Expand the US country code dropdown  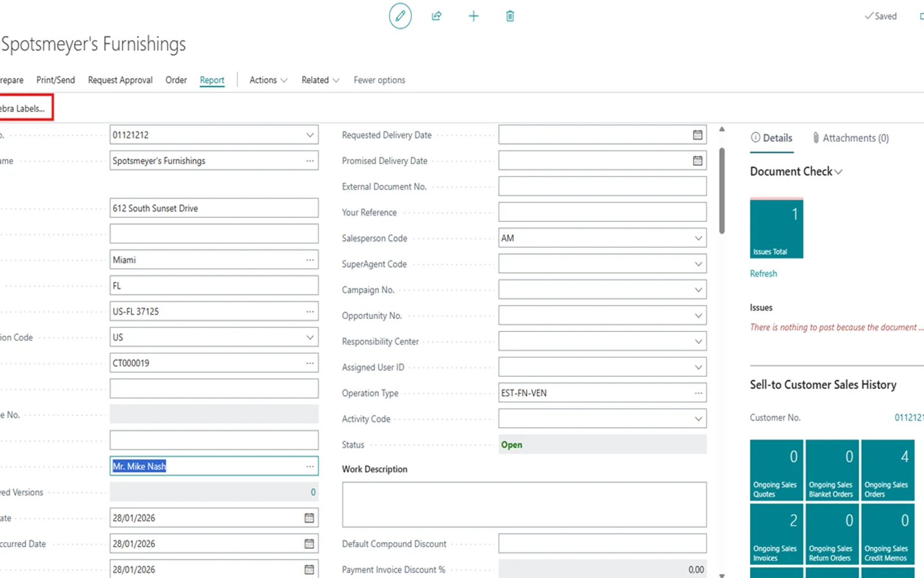[310, 337]
